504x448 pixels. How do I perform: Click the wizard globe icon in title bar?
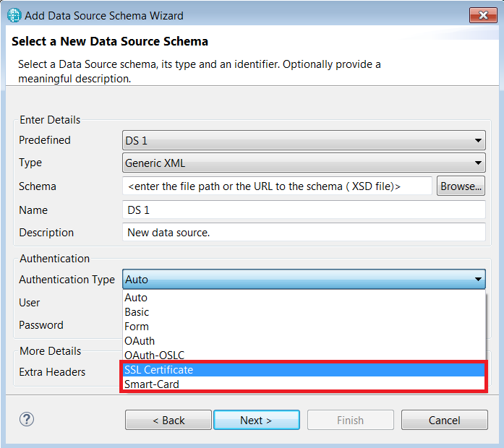click(x=14, y=15)
